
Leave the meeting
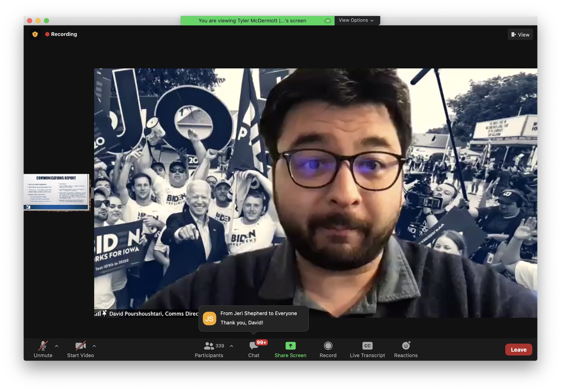tap(518, 350)
